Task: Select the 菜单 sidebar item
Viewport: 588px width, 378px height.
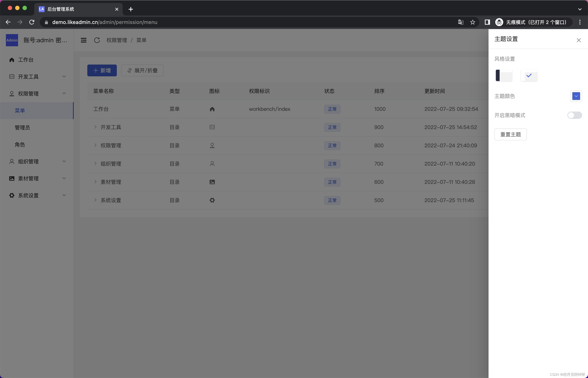Action: pyautogui.click(x=37, y=111)
